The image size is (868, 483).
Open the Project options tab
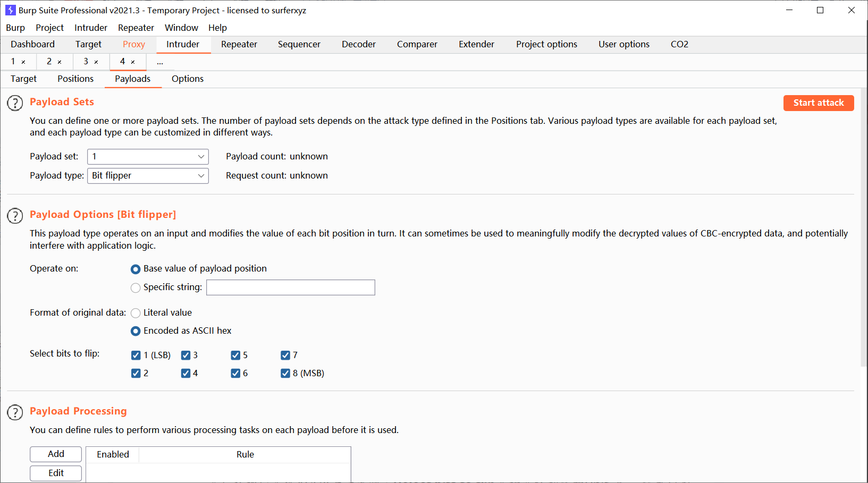(x=546, y=45)
